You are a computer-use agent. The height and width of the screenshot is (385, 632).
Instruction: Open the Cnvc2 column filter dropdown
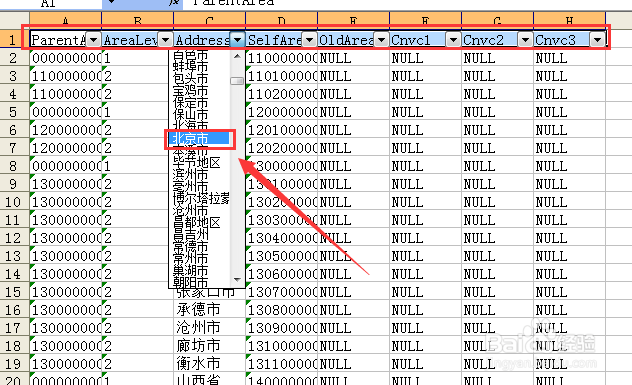tap(525, 40)
